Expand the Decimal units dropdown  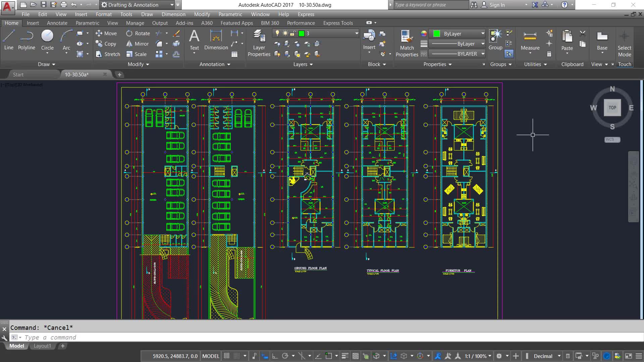tap(559, 356)
